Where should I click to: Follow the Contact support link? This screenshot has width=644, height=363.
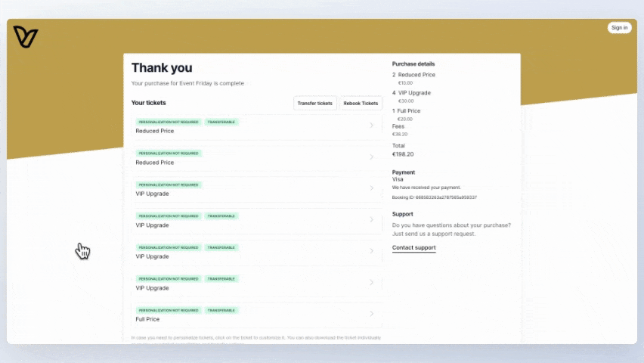(x=413, y=248)
